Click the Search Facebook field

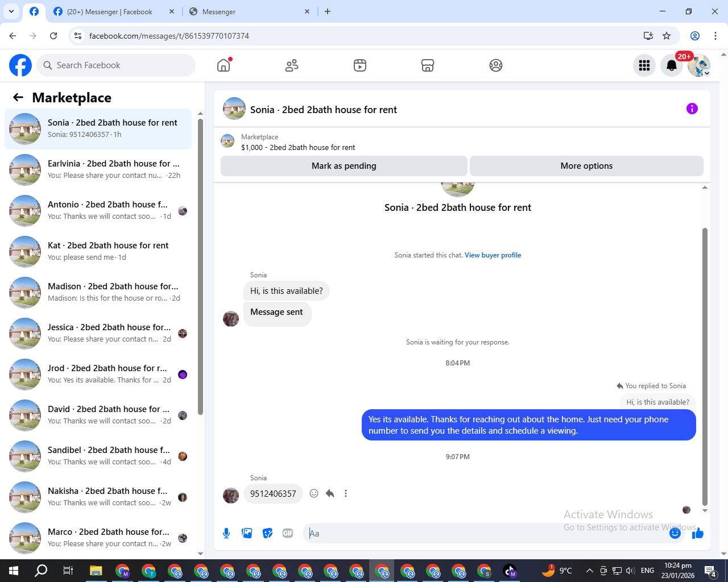[116, 65]
